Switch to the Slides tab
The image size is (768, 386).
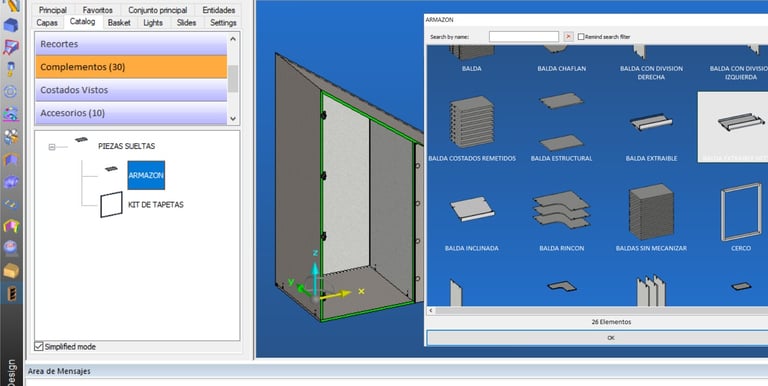pos(186,23)
